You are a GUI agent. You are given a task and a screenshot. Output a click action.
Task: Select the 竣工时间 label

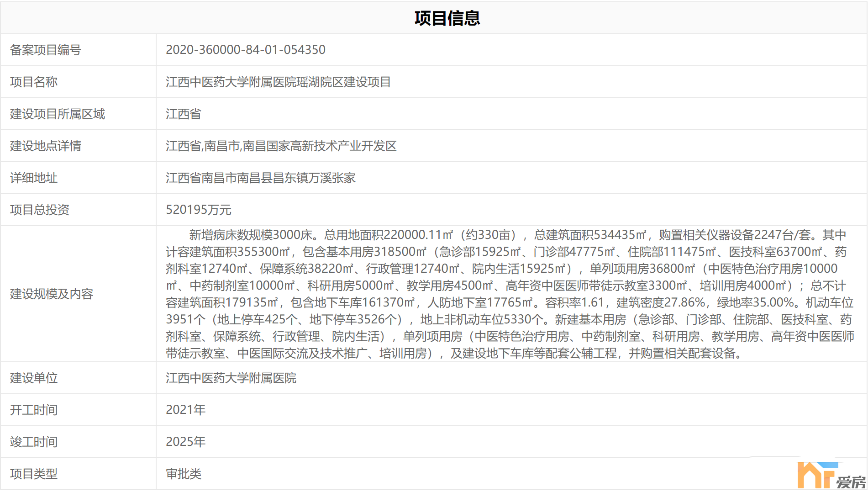(x=34, y=442)
